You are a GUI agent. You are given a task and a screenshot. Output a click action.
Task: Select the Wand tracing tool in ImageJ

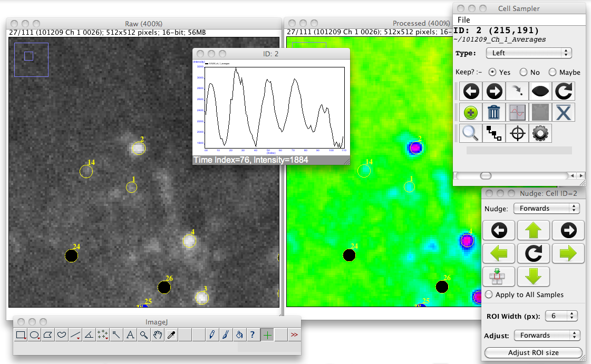[116, 335]
